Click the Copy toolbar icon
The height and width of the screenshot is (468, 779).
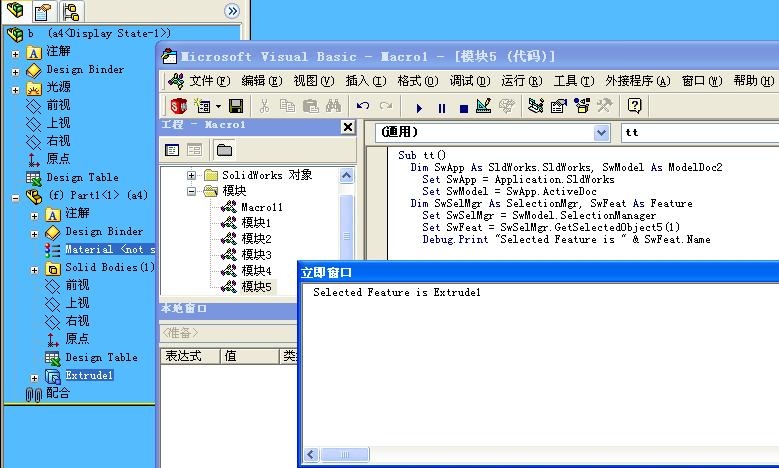point(287,106)
